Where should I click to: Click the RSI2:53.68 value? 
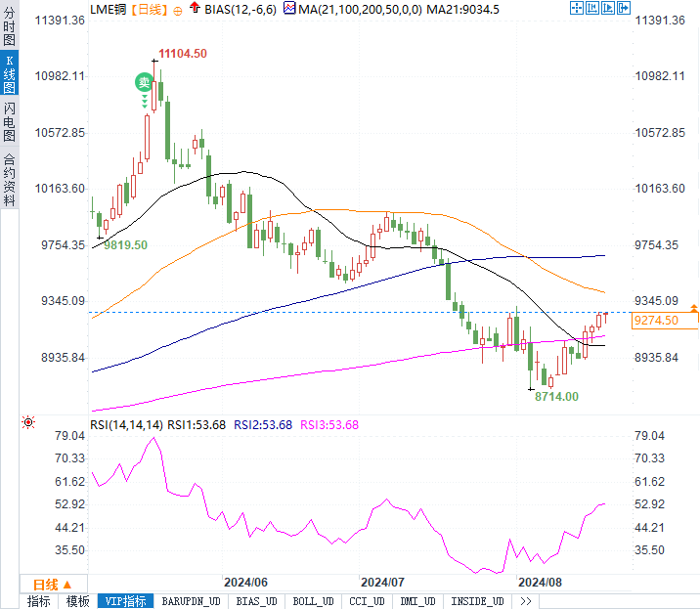pyautogui.click(x=263, y=424)
